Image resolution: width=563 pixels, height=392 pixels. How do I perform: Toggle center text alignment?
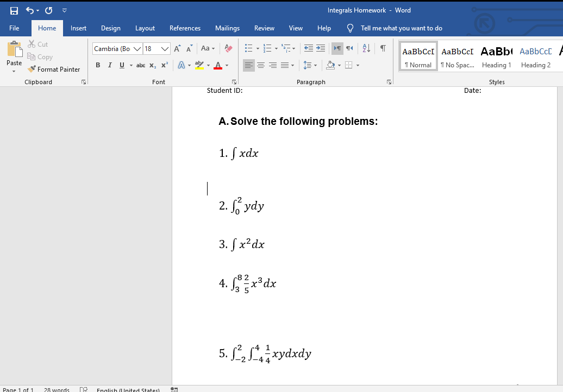pyautogui.click(x=261, y=66)
